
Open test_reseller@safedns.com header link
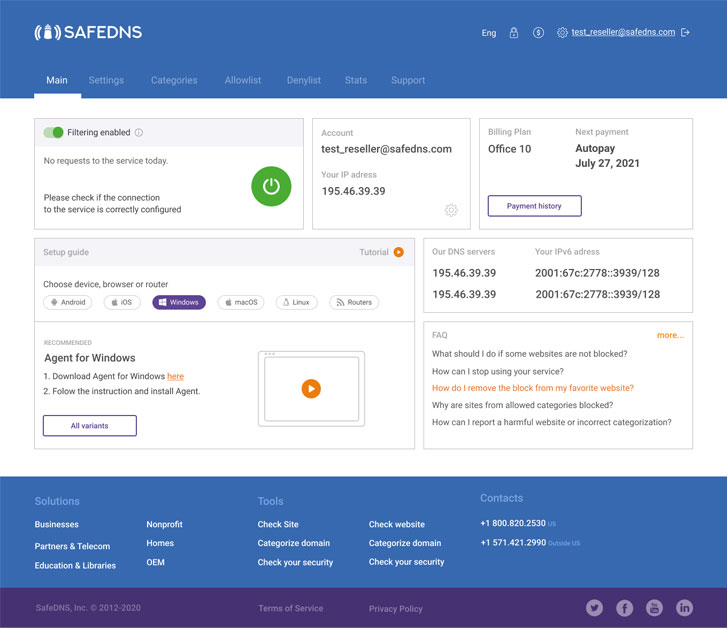coord(623,32)
